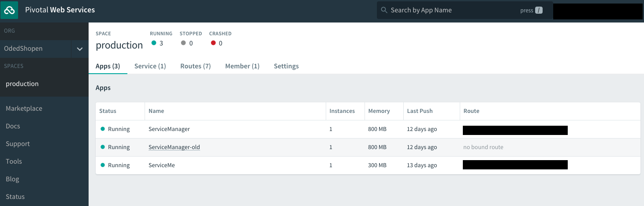Click the ServiceMe route link
The width and height of the screenshot is (644, 206).
515,165
